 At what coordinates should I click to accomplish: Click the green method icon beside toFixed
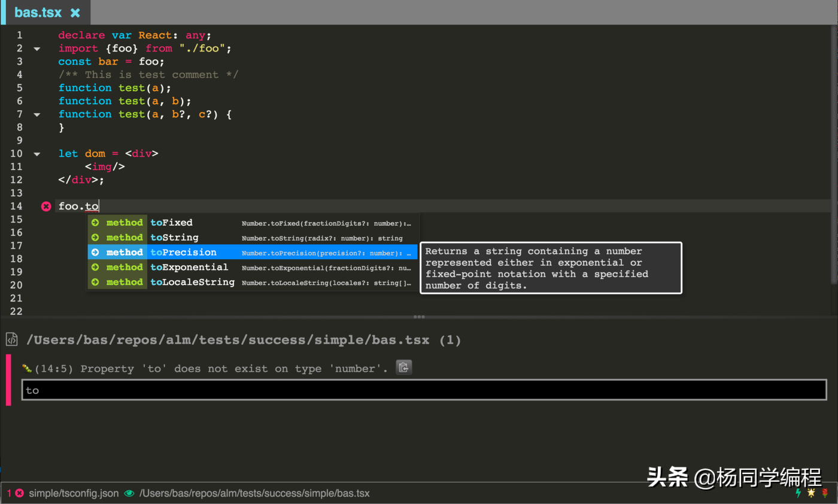(95, 222)
